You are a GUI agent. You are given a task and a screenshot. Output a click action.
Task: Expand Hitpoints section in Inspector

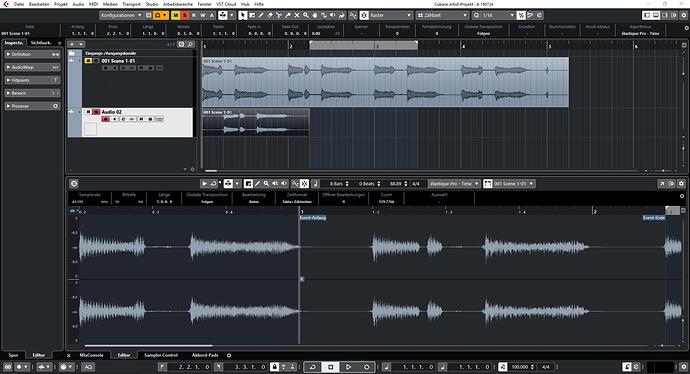coord(33,80)
